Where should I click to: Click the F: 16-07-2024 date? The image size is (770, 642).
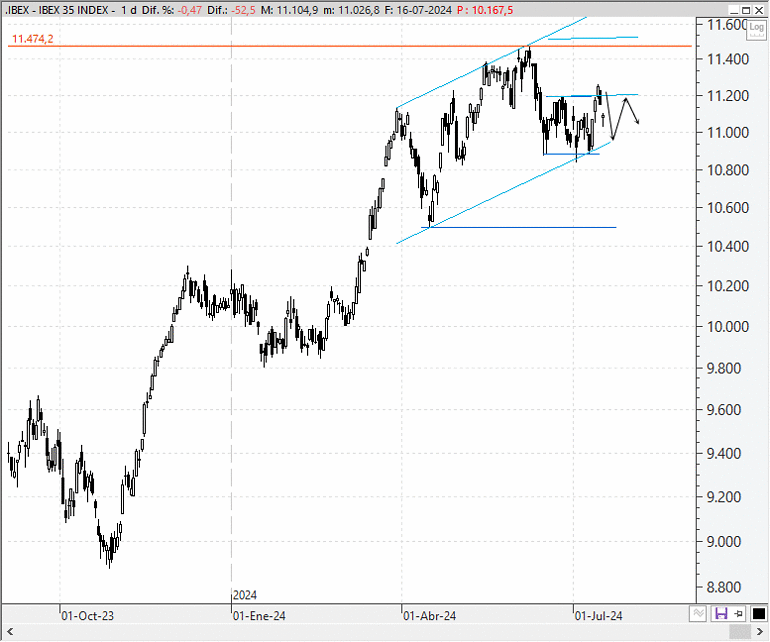[418, 10]
